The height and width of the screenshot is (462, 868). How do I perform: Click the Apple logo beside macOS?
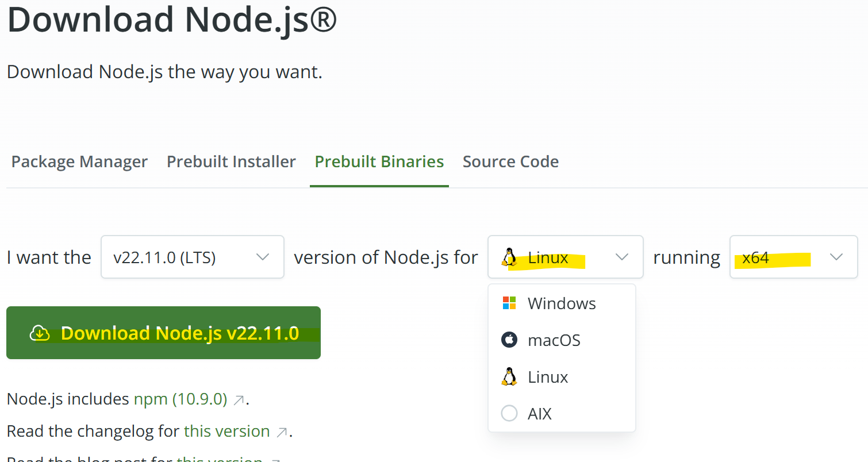click(x=509, y=340)
